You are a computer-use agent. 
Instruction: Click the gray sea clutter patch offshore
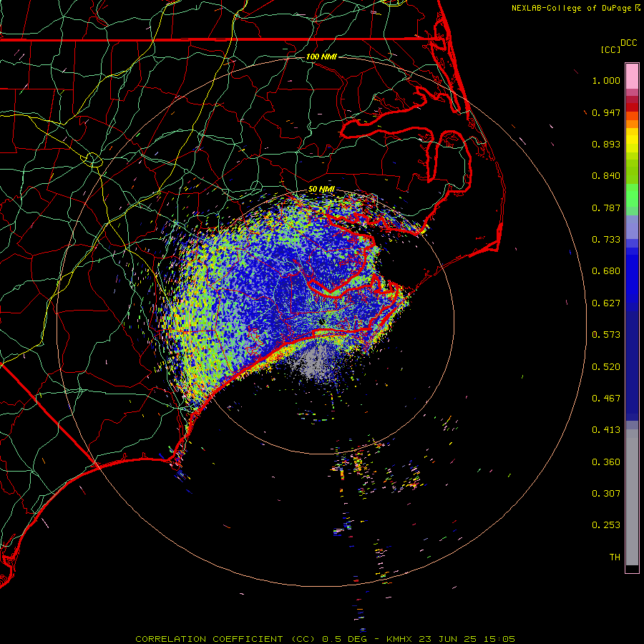314,361
